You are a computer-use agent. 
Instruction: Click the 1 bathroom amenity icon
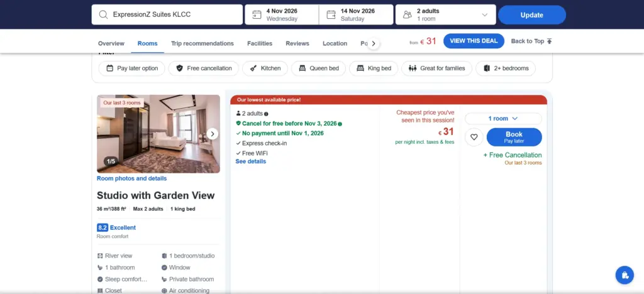pos(100,268)
